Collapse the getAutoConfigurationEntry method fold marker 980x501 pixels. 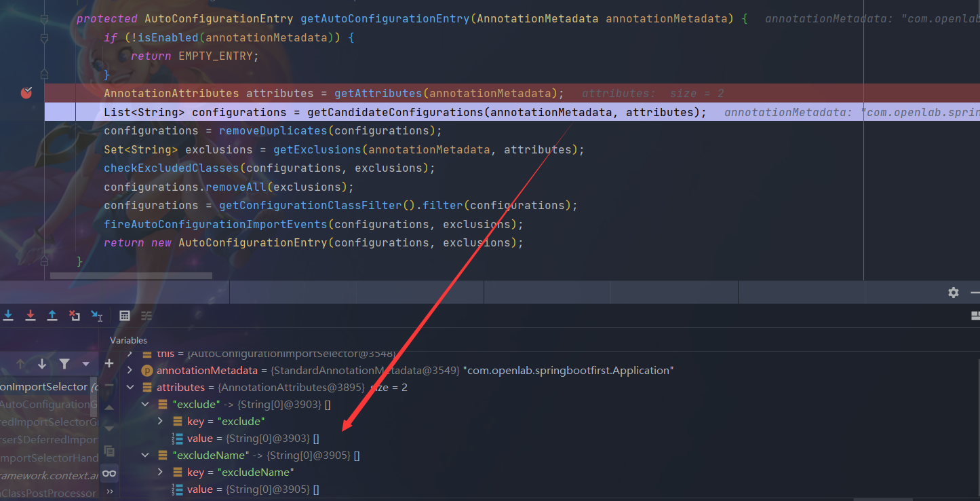tap(44, 19)
